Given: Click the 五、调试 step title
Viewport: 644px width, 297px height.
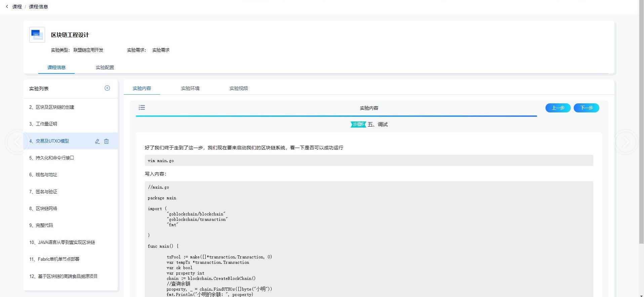Looking at the screenshot, I should (378, 125).
